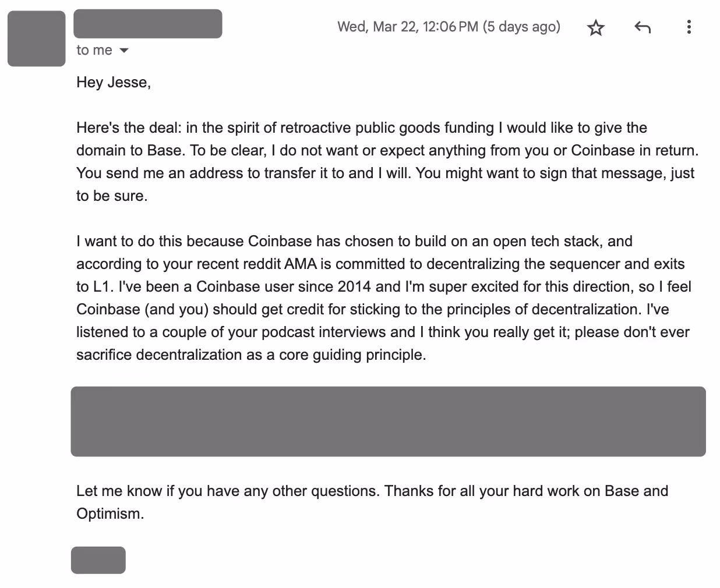
Task: Open the three-dot More options menu
Action: (x=689, y=27)
